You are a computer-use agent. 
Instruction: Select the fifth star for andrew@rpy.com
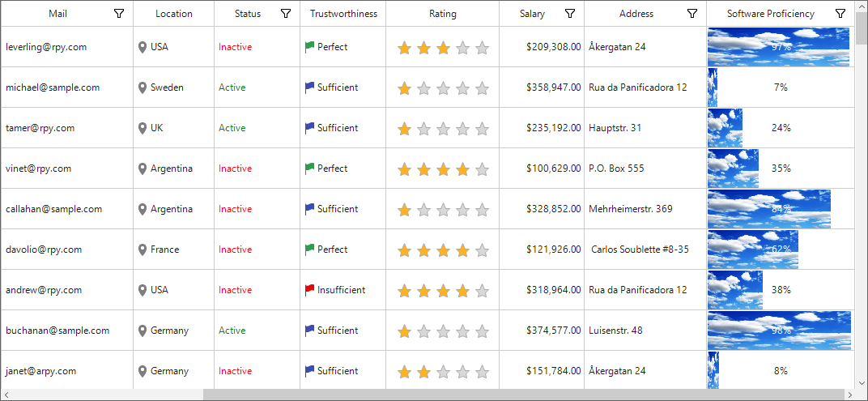coord(482,291)
